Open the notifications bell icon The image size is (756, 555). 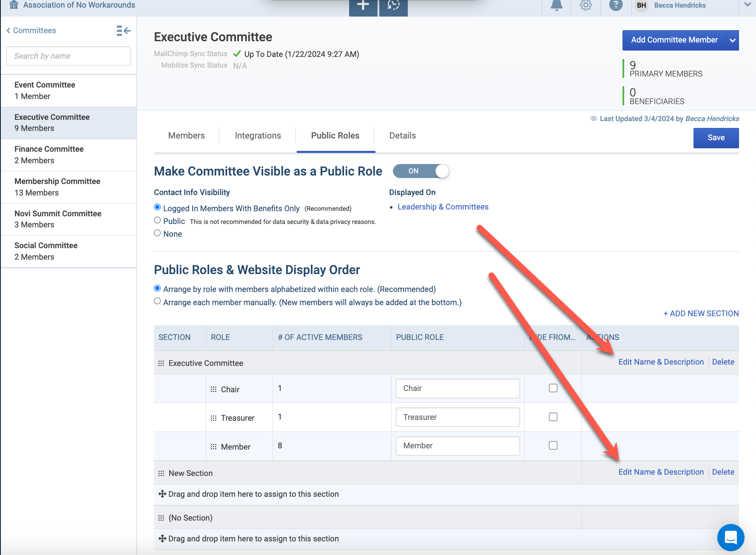click(x=557, y=6)
